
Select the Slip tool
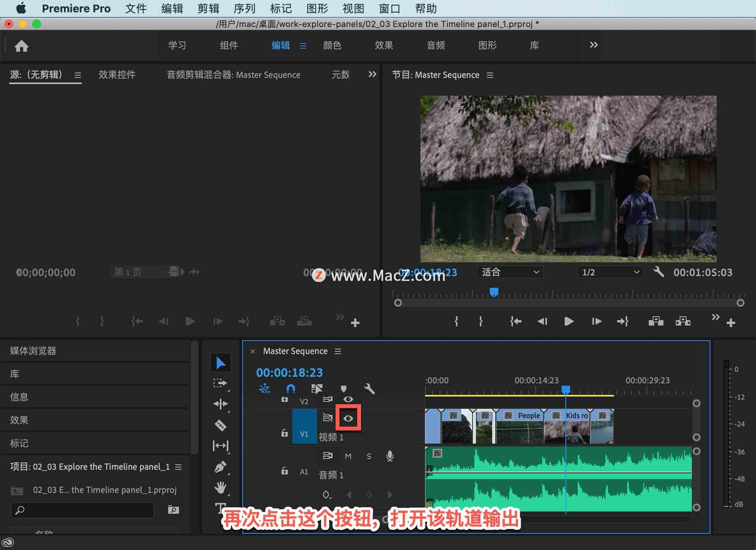[220, 446]
